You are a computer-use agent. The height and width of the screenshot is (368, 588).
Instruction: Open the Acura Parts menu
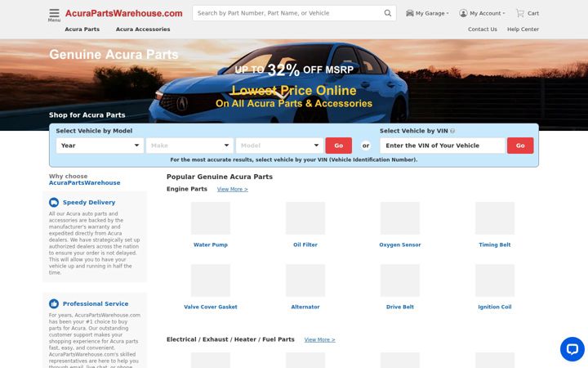[x=82, y=29]
